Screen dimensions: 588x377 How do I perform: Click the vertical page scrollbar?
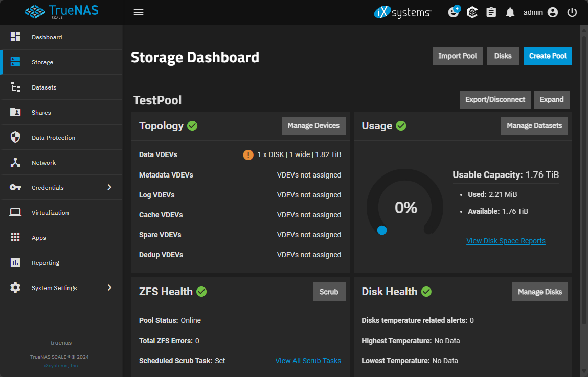(x=584, y=180)
